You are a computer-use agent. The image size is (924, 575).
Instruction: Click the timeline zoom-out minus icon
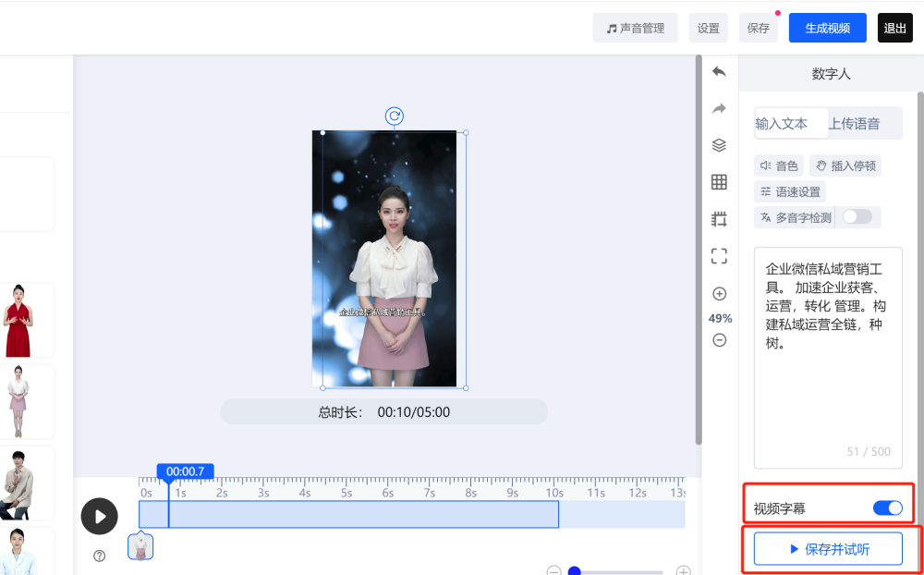click(x=553, y=571)
